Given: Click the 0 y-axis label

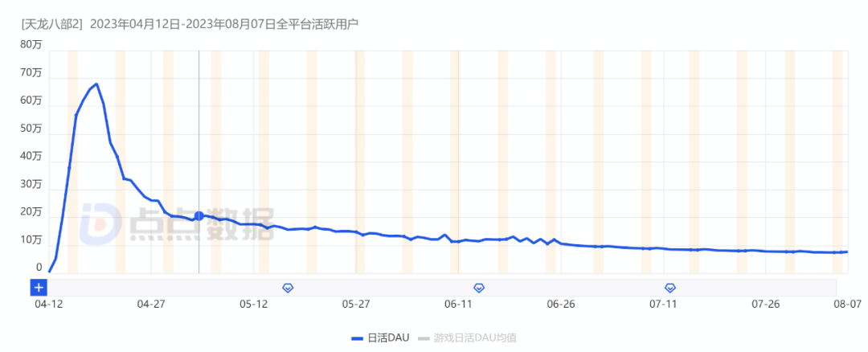Looking at the screenshot, I should click(39, 267).
